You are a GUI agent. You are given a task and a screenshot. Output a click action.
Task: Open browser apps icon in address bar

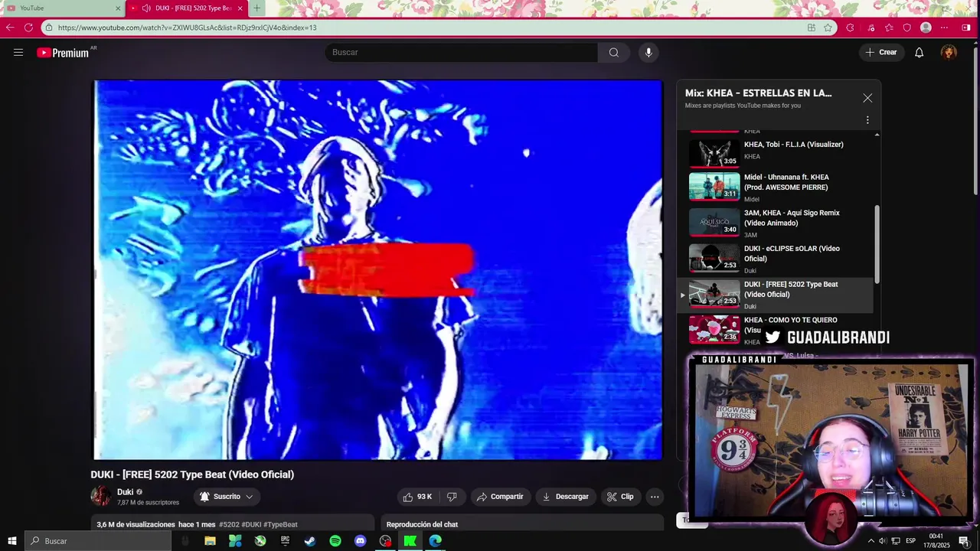812,28
